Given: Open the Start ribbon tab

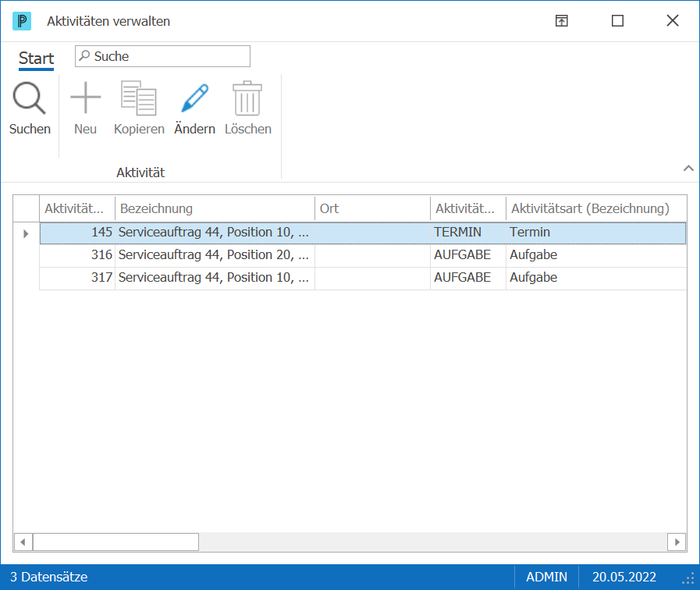Looking at the screenshot, I should tap(36, 58).
